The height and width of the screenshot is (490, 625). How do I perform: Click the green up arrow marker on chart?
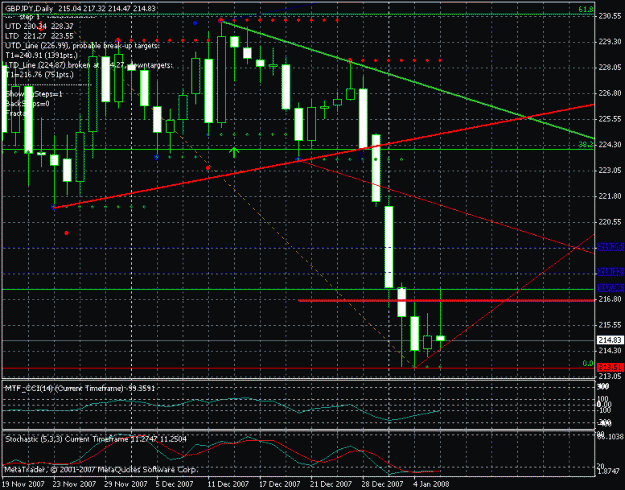(234, 152)
